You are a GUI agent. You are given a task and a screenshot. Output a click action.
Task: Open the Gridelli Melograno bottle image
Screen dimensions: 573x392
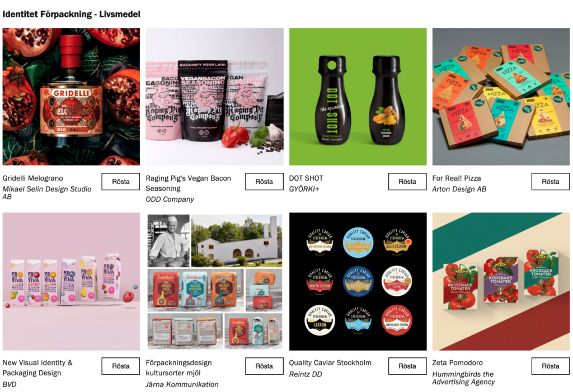pos(71,97)
